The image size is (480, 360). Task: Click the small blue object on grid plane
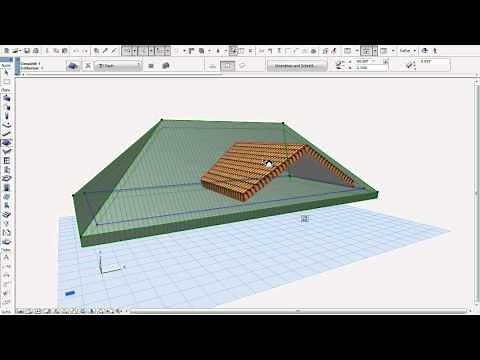[70, 293]
